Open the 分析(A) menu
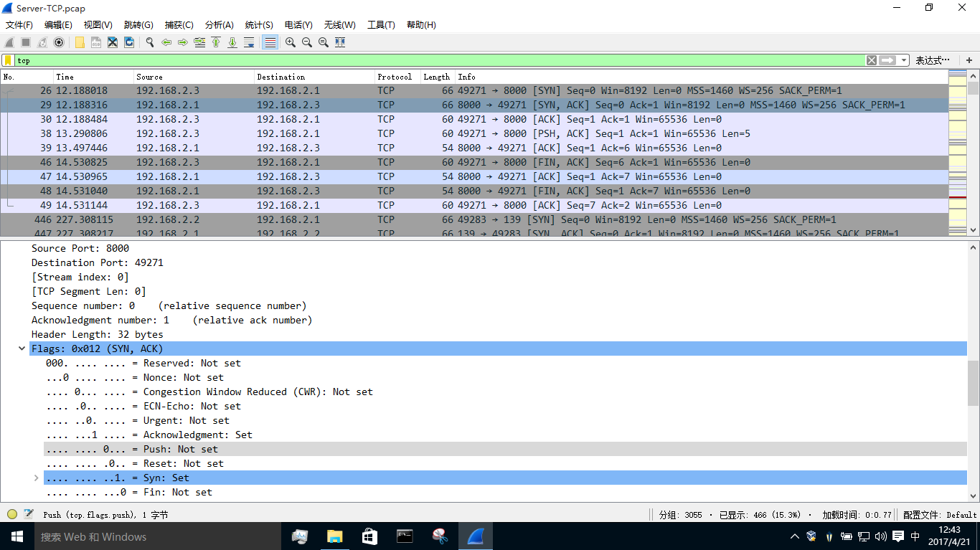Viewport: 980px width, 550px height. pos(219,24)
